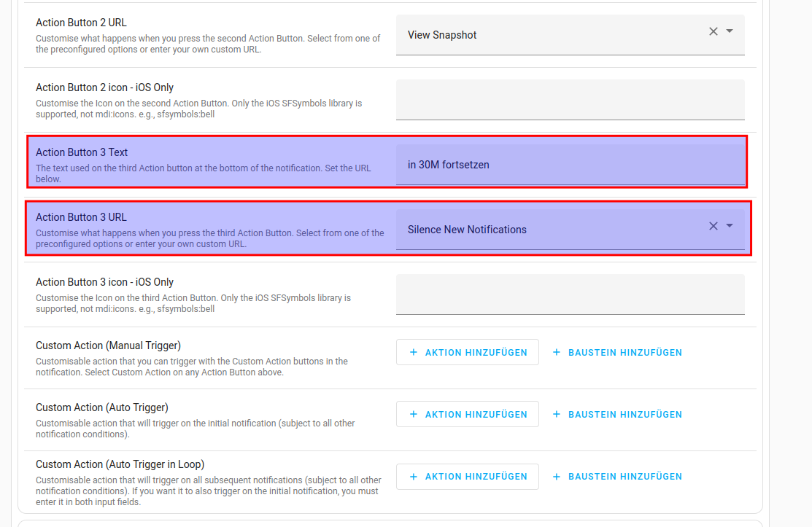Add Baustein to Auto Trigger in Loop
This screenshot has width=812, height=527.
(617, 477)
